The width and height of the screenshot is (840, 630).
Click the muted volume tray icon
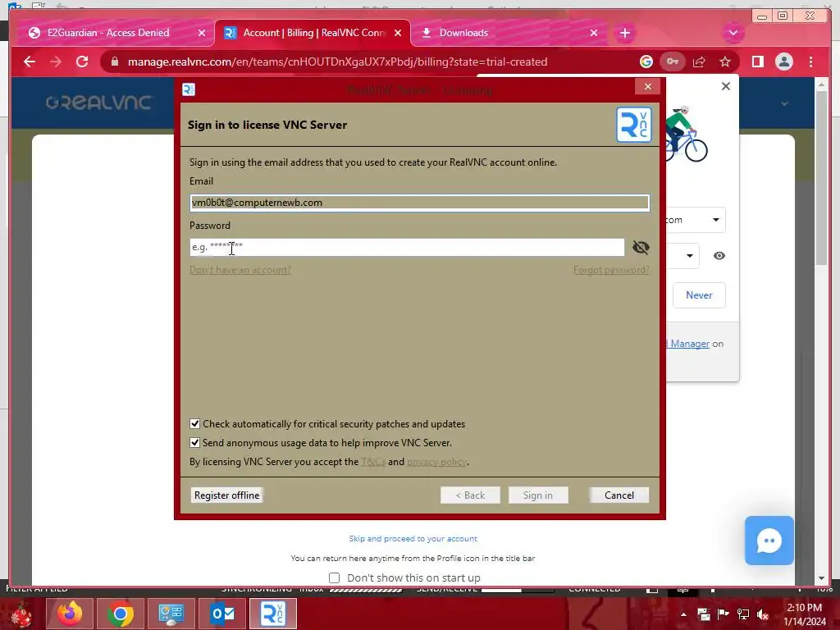coord(763,614)
